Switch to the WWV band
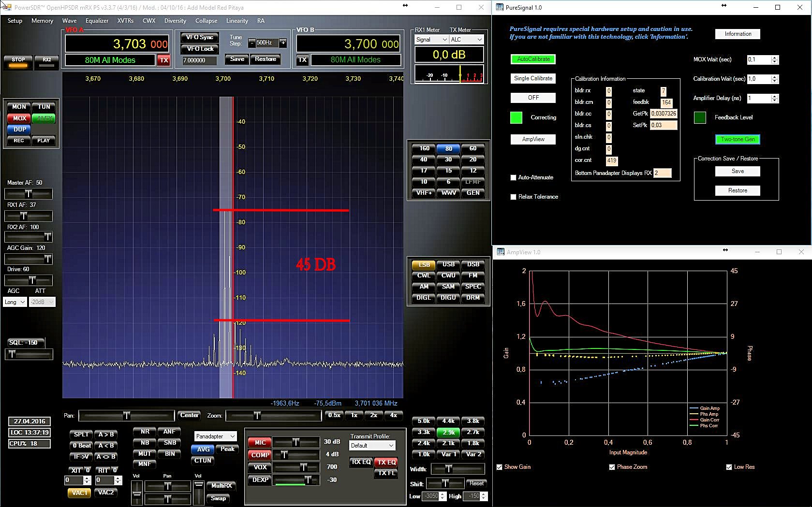This screenshot has height=507, width=812. pyautogui.click(x=448, y=193)
